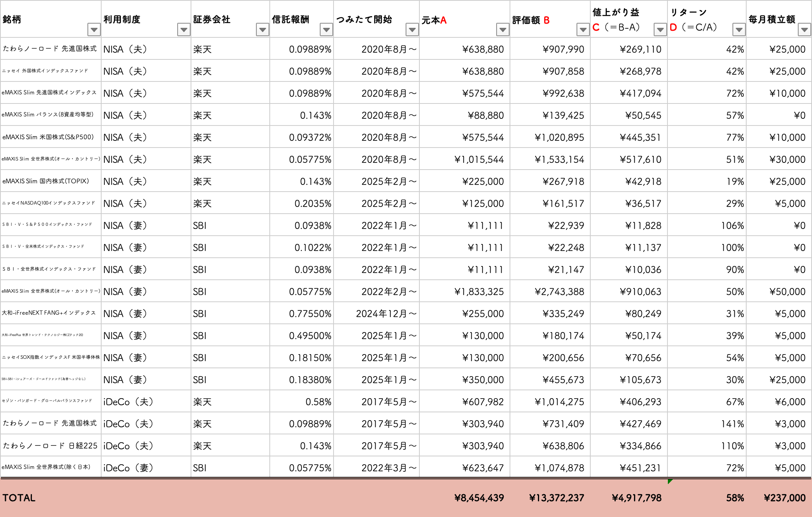812x517 pixels.
Task: Expand the 証券会社 filter arrow
Action: [262, 30]
